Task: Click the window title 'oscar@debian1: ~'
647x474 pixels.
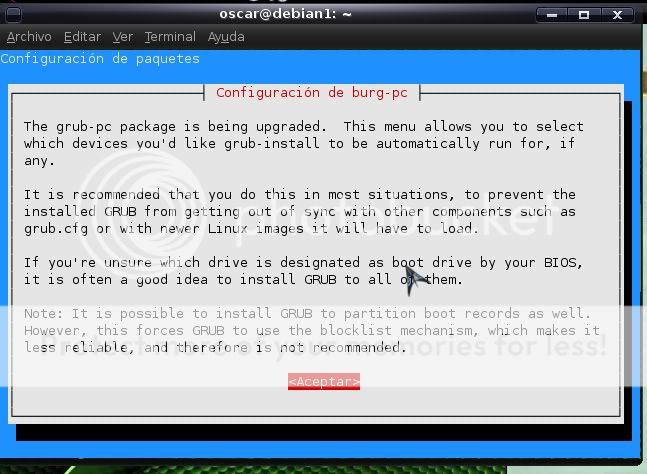Action: (x=286, y=14)
